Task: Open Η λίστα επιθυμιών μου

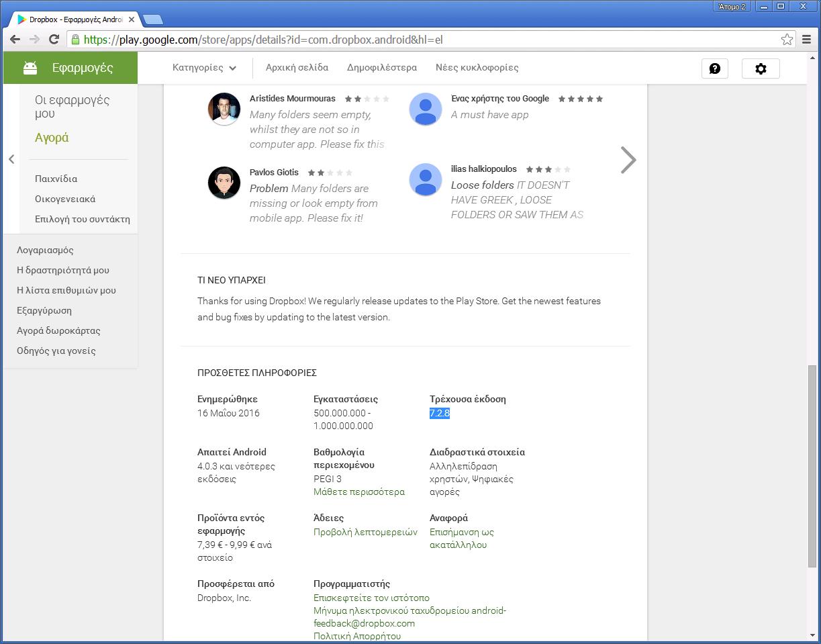Action: pyautogui.click(x=66, y=290)
